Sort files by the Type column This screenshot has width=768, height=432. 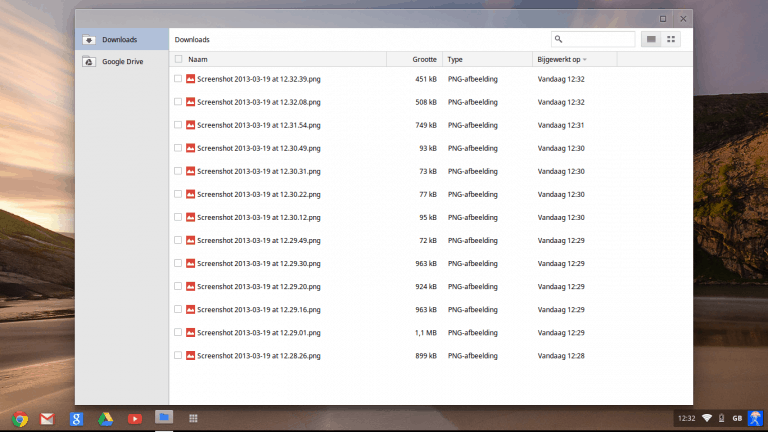tap(455, 59)
